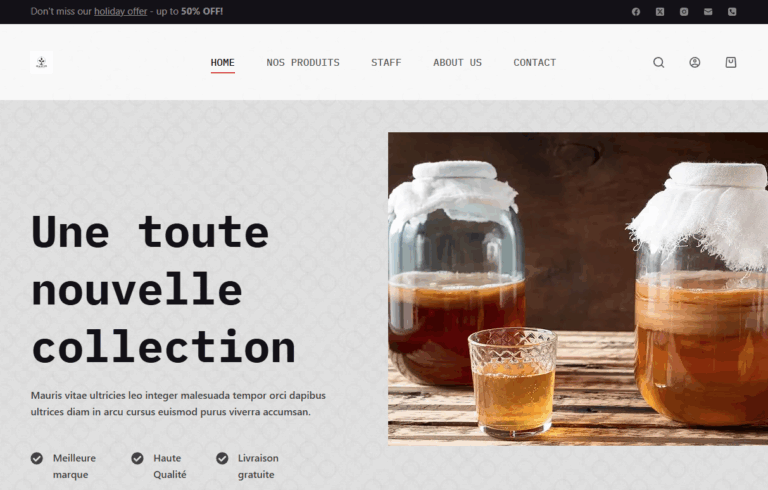Open the STAFF menu item
768x490 pixels.
(x=386, y=63)
